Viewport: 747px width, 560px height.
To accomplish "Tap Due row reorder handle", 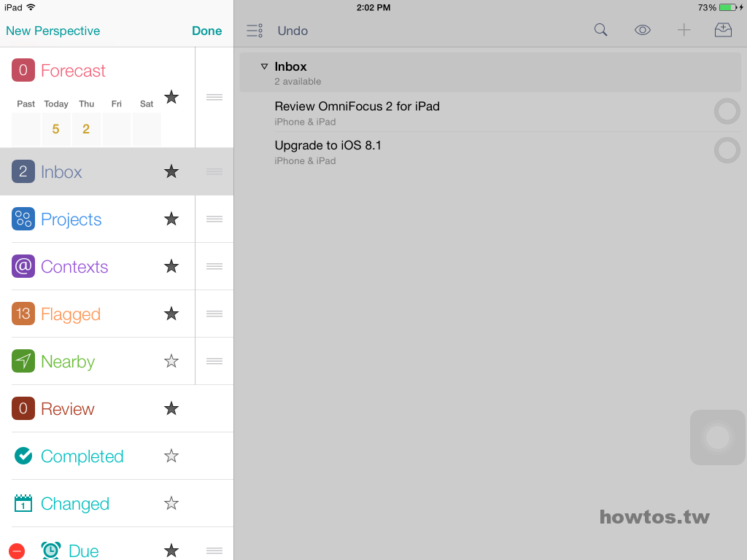I will click(x=214, y=551).
